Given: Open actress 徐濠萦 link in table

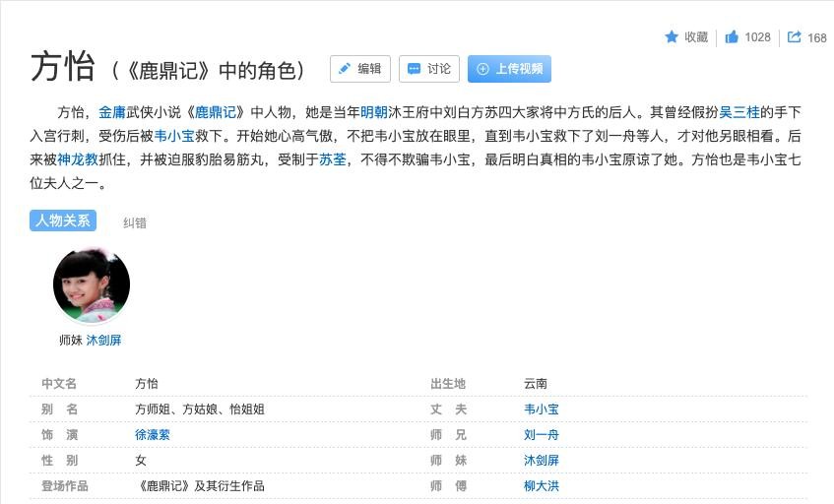Looking at the screenshot, I should tap(152, 434).
